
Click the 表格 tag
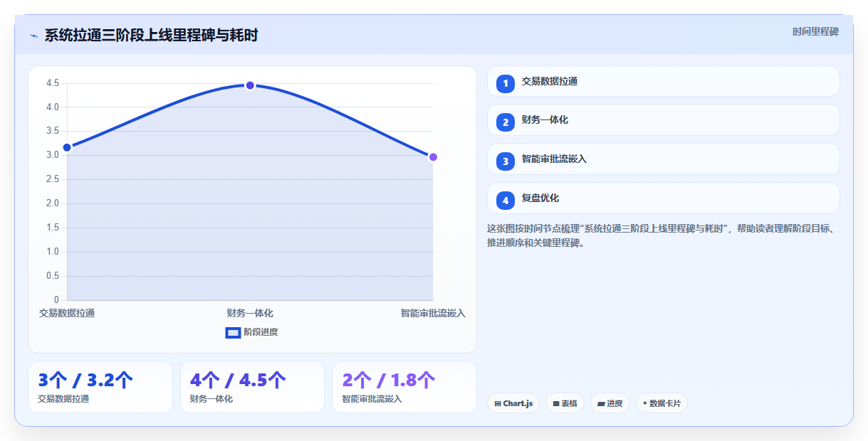(565, 403)
